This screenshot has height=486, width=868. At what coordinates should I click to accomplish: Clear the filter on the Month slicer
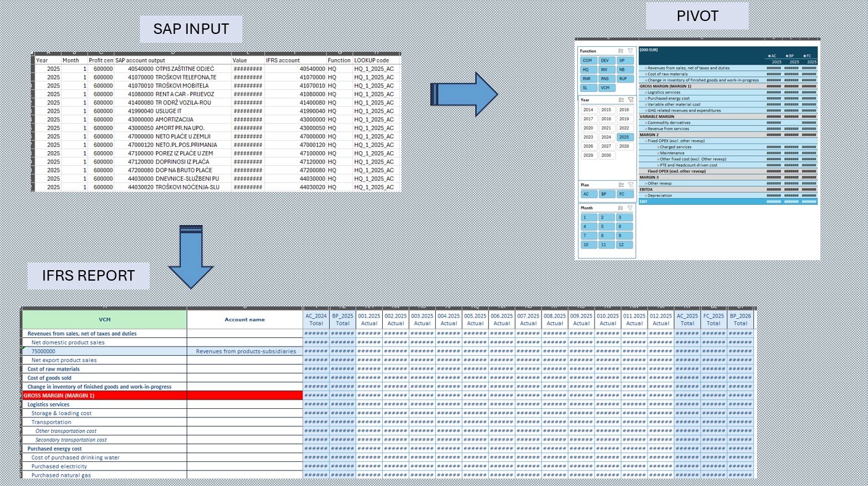pyautogui.click(x=630, y=208)
